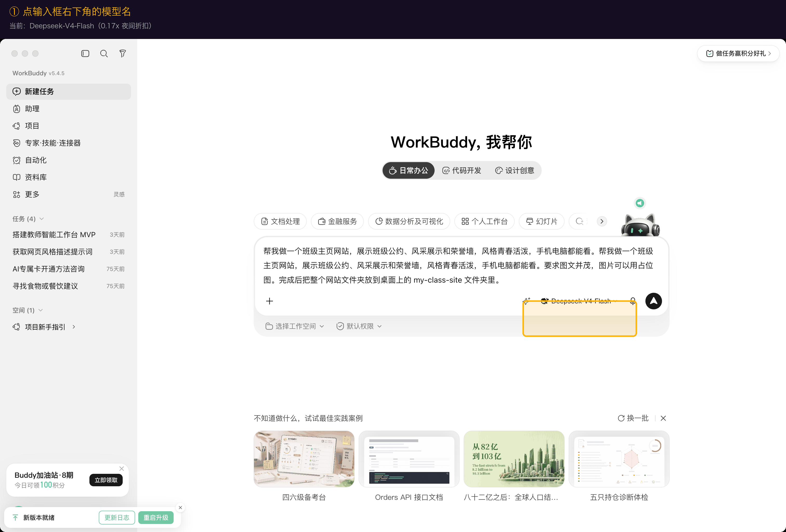Toggle the sidebar panel icon
Screen dimensions: 786x532
point(85,54)
